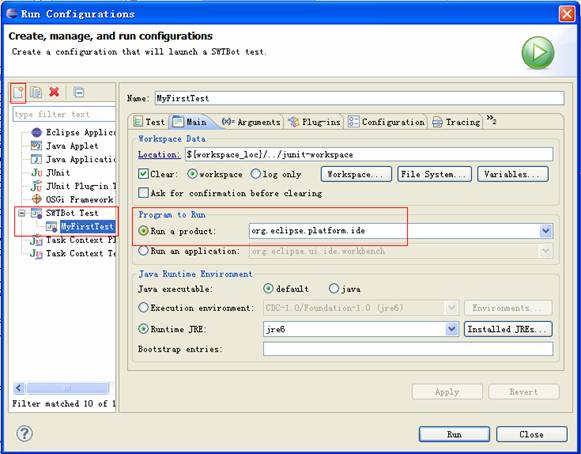Click the SWTBot Test icon
Viewport: 581px width, 454px height.
click(x=36, y=213)
